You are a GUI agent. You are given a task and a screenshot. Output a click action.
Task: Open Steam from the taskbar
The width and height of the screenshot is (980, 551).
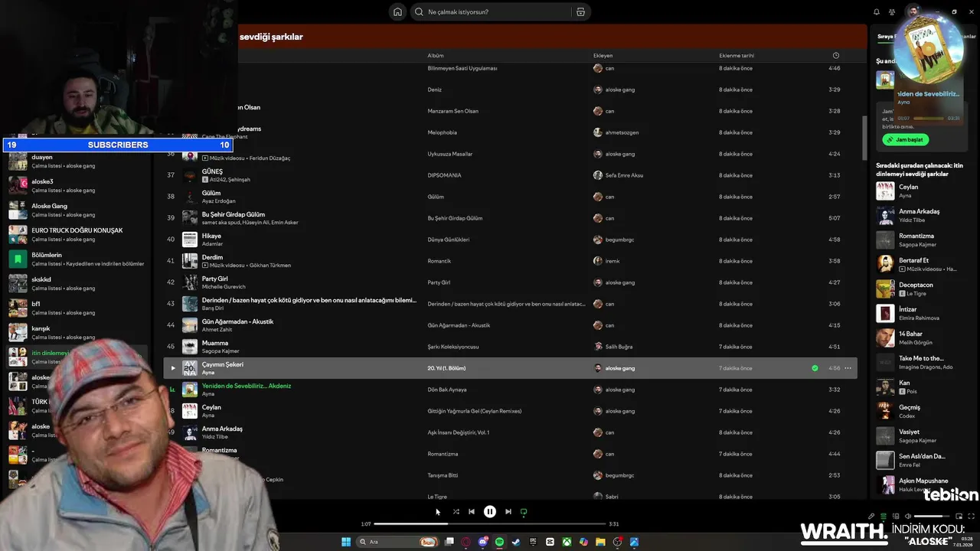516,542
